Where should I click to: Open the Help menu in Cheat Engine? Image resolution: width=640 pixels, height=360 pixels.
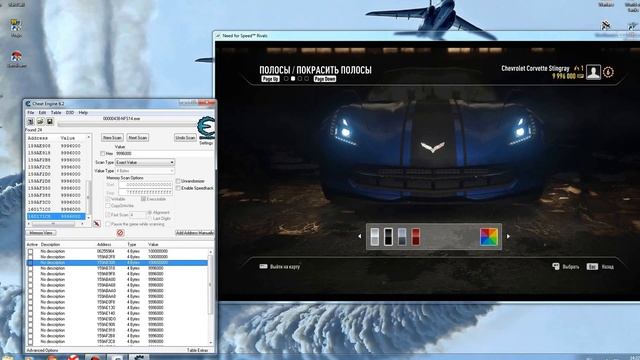pyautogui.click(x=83, y=112)
